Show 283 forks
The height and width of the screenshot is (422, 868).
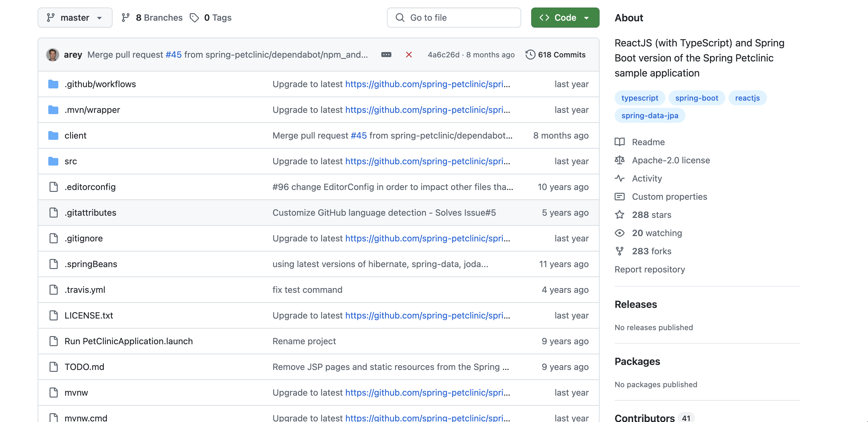tap(651, 251)
